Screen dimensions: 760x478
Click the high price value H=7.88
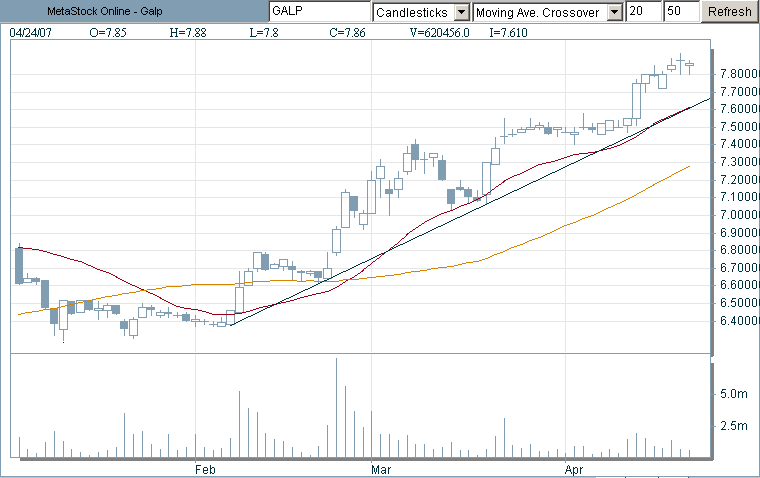point(188,33)
